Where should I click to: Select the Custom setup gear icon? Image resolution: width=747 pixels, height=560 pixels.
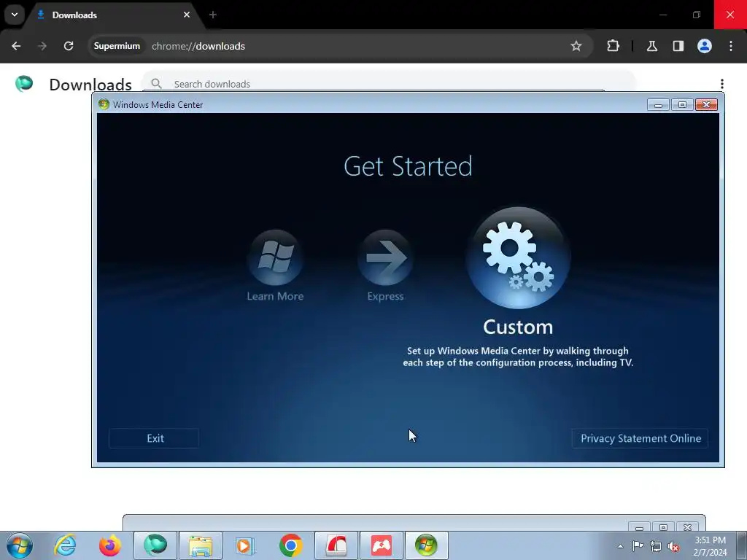(x=518, y=257)
